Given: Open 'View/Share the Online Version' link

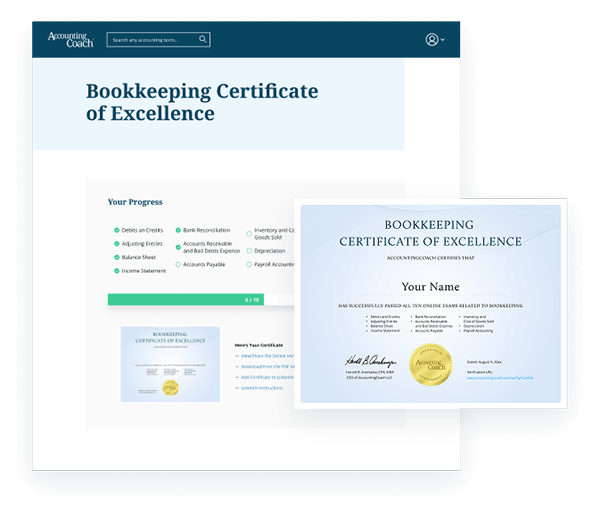Looking at the screenshot, I should pos(267,356).
